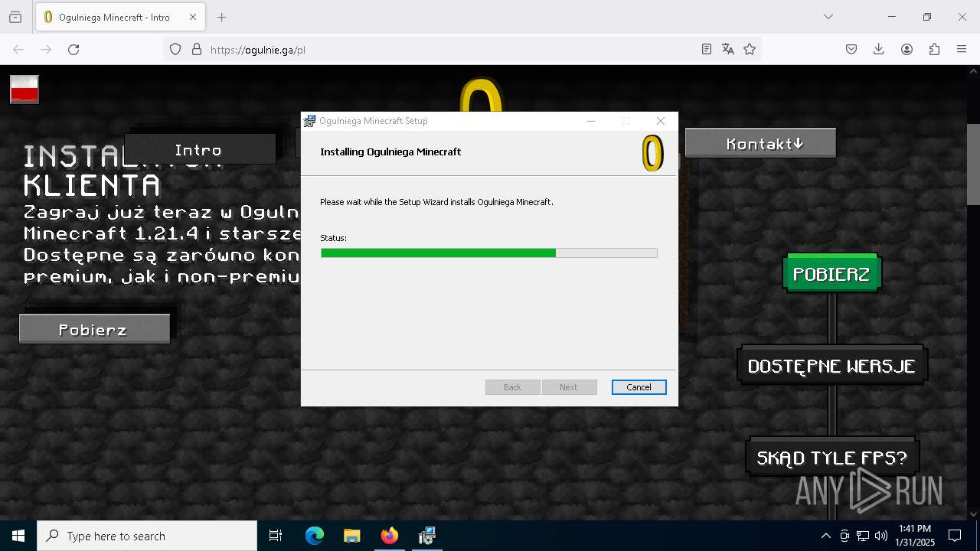Screen dimensions: 980x551
Task: Open the notification center icon
Action: tap(955, 536)
